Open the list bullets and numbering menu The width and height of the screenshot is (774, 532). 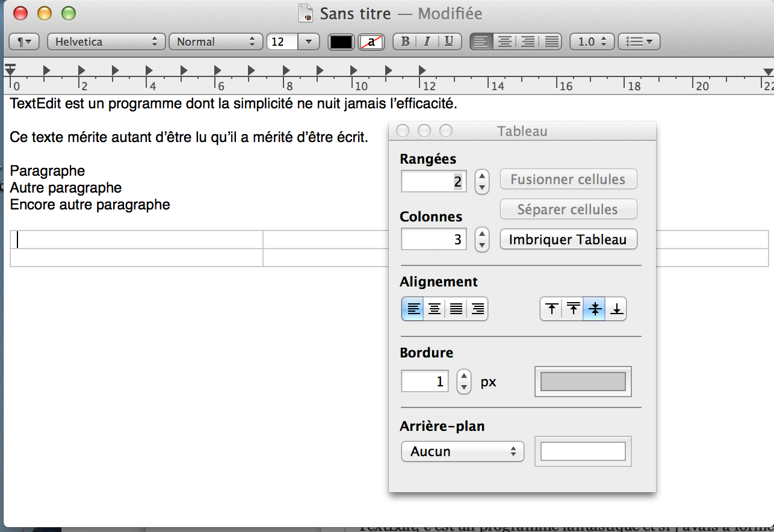tap(639, 42)
